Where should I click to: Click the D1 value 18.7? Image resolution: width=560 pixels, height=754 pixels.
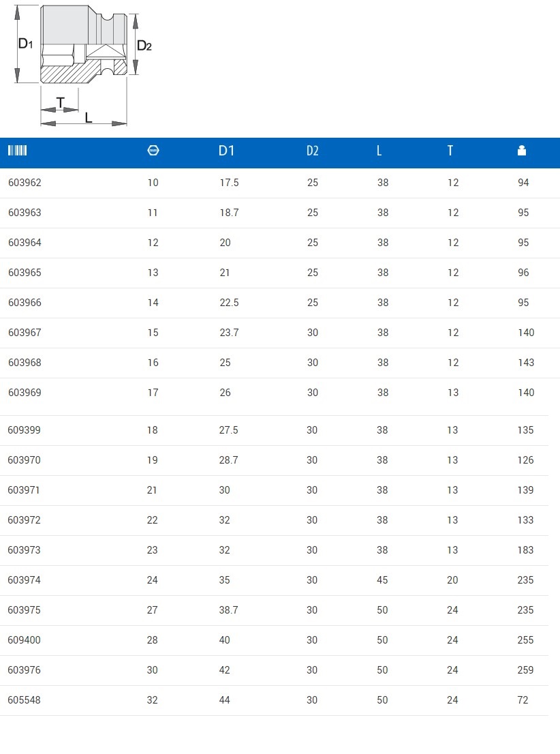(230, 213)
